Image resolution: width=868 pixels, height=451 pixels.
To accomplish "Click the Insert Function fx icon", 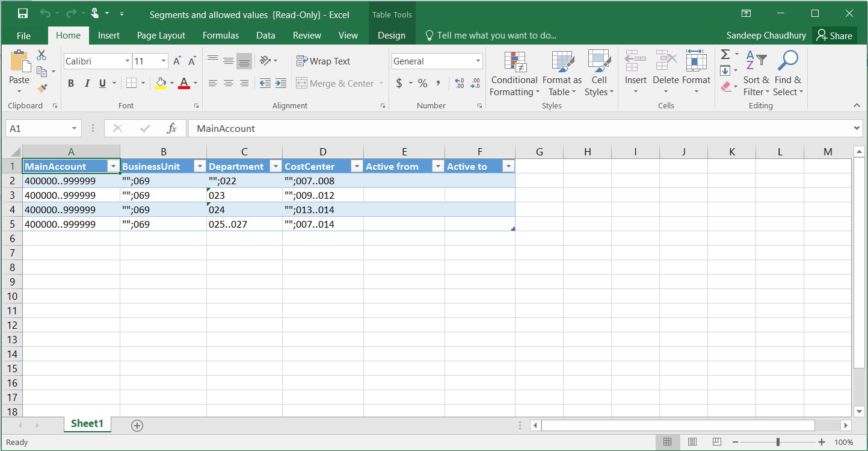I will tap(171, 128).
